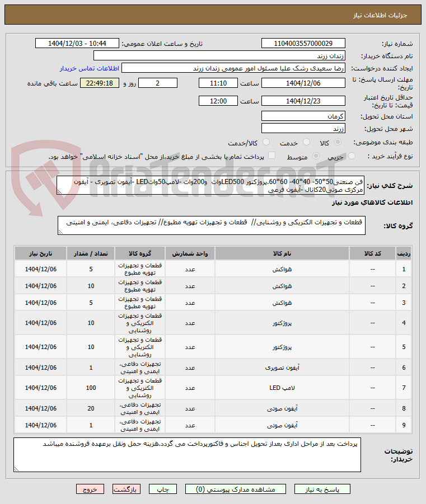The image size is (426, 504).
Task: Click the شرح کلی نیاز description box
Action: coord(210,186)
